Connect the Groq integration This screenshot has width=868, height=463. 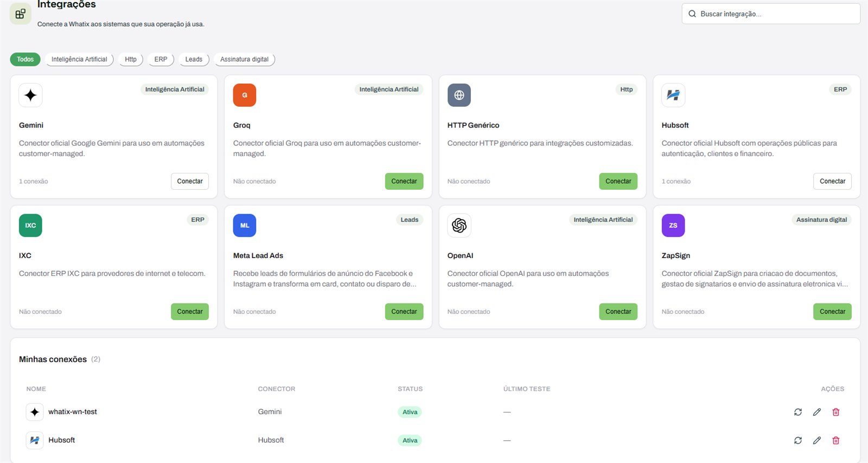point(404,181)
